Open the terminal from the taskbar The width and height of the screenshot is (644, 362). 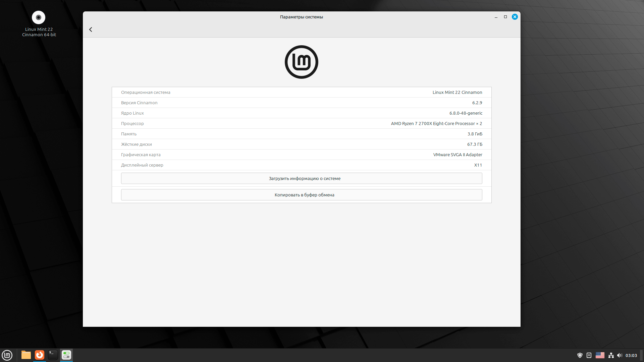click(53, 355)
